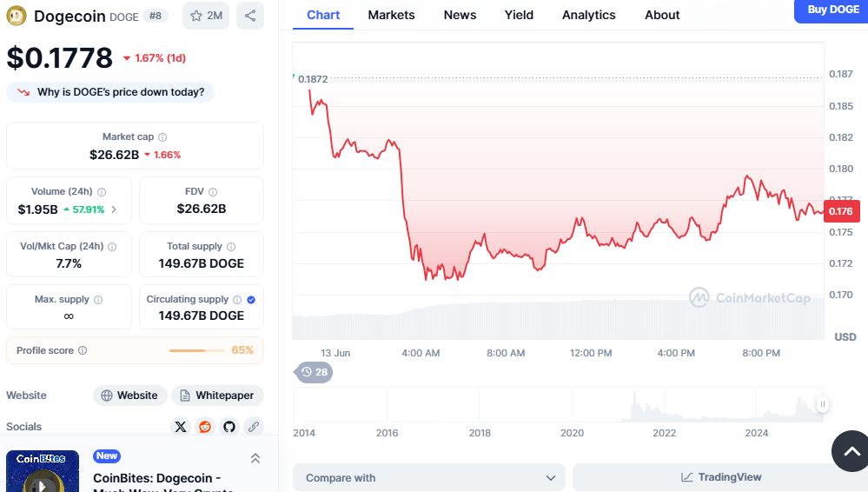
Task: Click the chart range slider handle
Action: pos(822,404)
